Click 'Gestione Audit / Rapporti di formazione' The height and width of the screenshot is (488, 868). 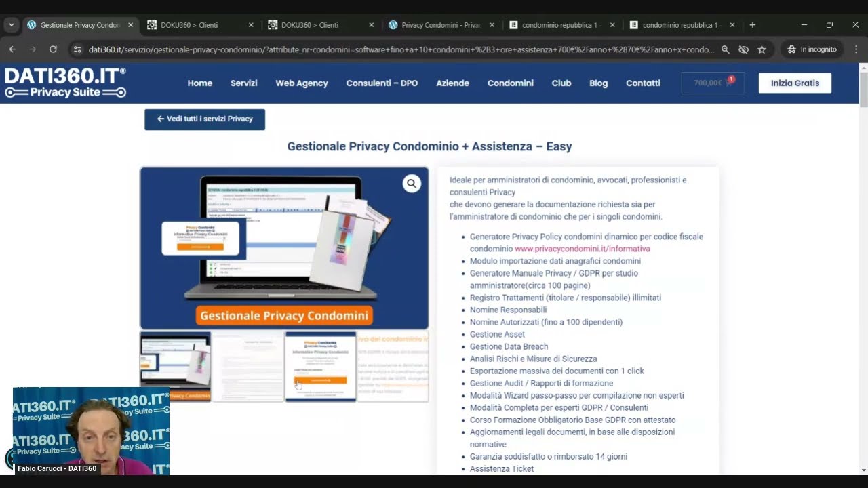point(541,383)
